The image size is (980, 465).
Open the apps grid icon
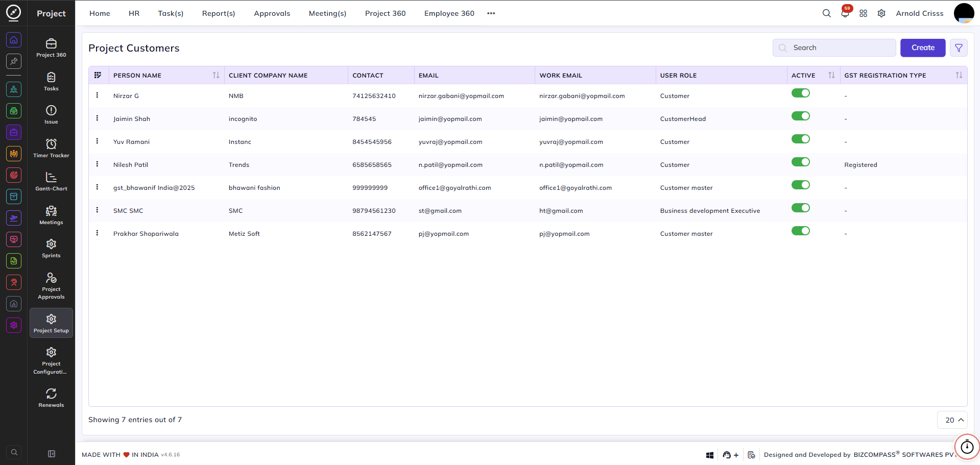pyautogui.click(x=863, y=13)
